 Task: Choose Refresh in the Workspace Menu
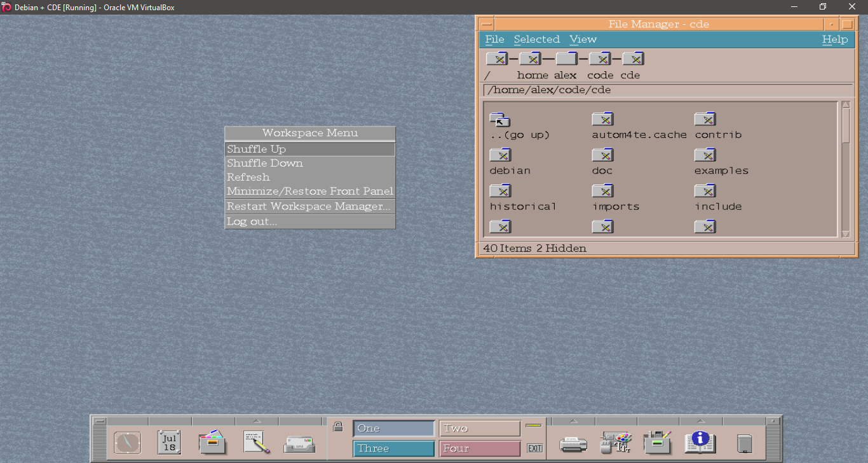point(248,177)
